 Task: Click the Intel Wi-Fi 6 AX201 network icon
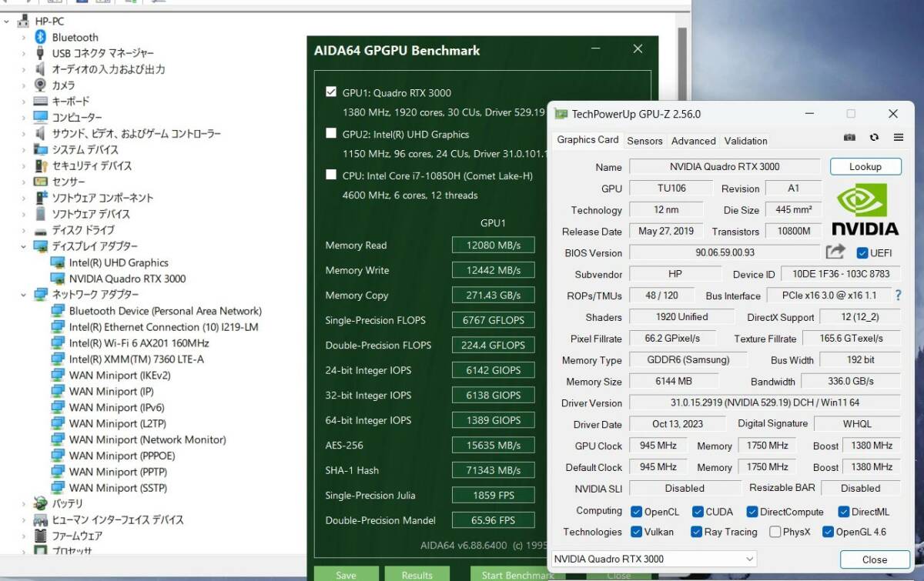[57, 343]
